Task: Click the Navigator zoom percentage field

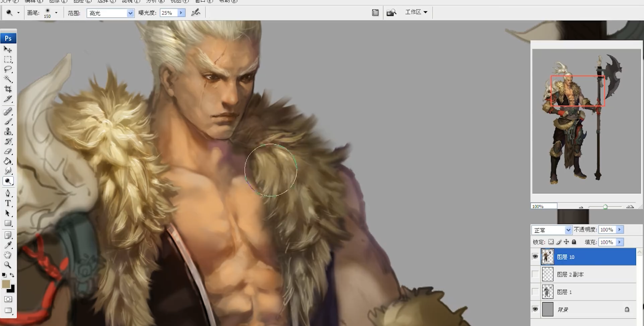Action: [x=544, y=206]
